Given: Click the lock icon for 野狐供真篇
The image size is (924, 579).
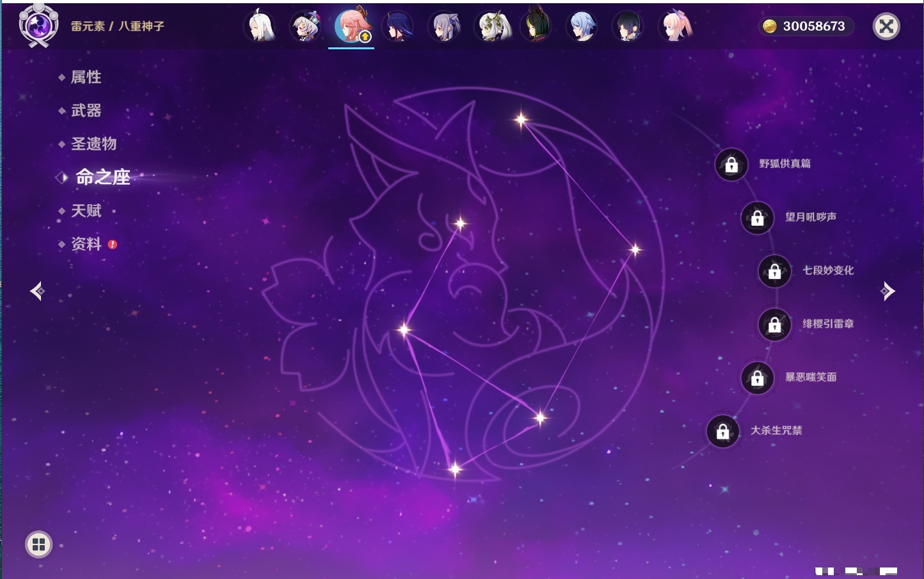Looking at the screenshot, I should [731, 165].
